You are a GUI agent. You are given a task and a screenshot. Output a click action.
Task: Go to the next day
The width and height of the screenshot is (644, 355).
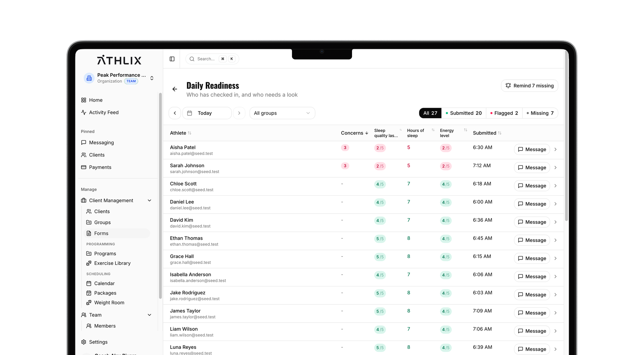tap(239, 113)
